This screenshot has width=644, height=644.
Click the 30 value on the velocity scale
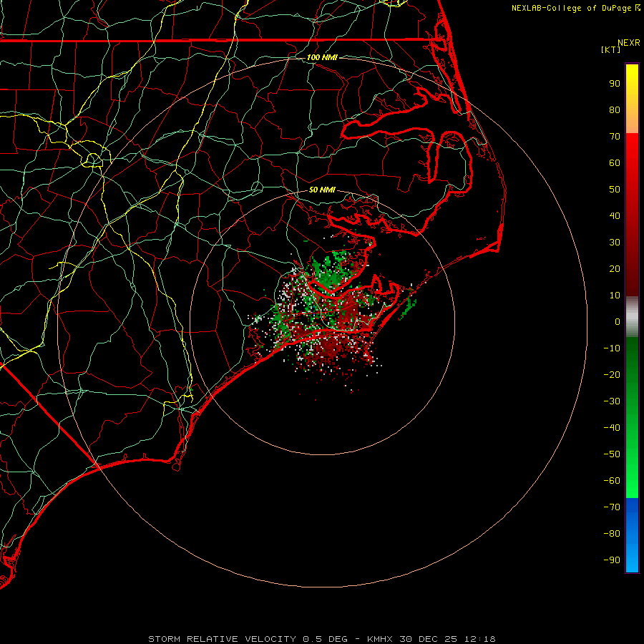click(615, 243)
